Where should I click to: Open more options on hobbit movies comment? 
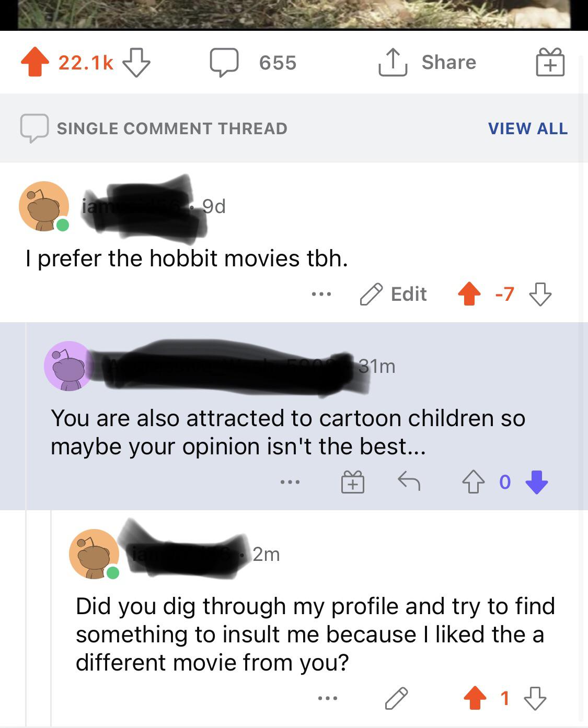click(x=321, y=294)
